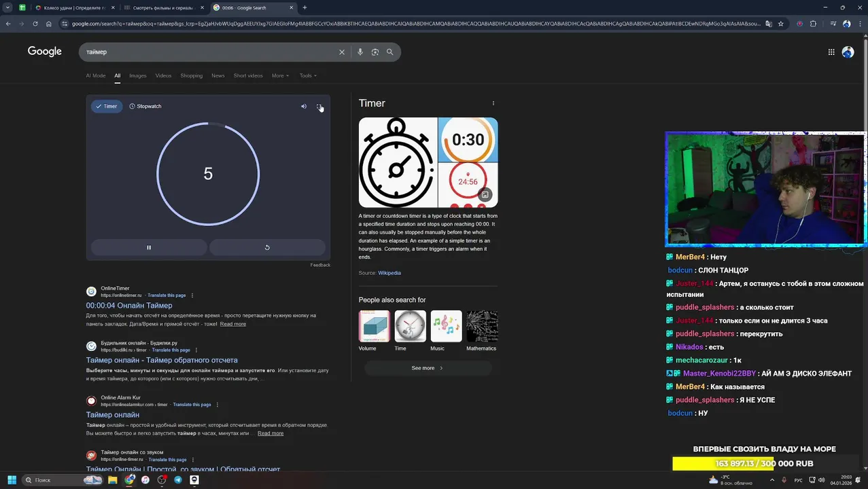Start voice search with microphone icon
This screenshot has height=489, width=868.
point(360,52)
